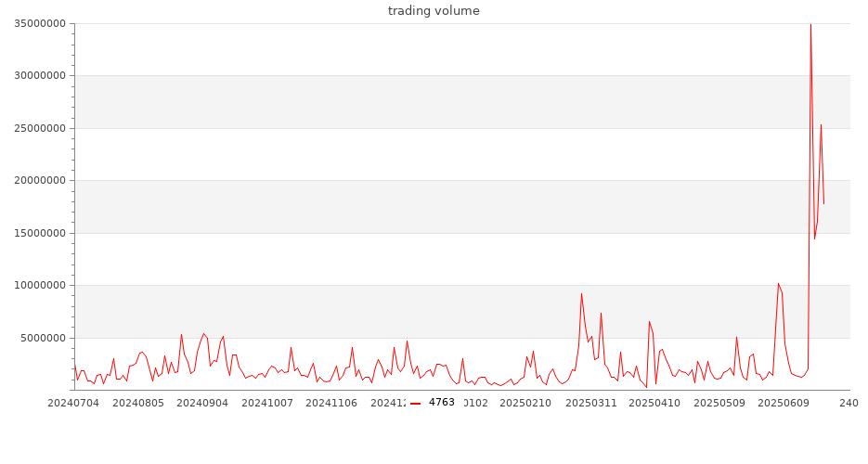Select the 20250509 x-axis label

point(719,403)
